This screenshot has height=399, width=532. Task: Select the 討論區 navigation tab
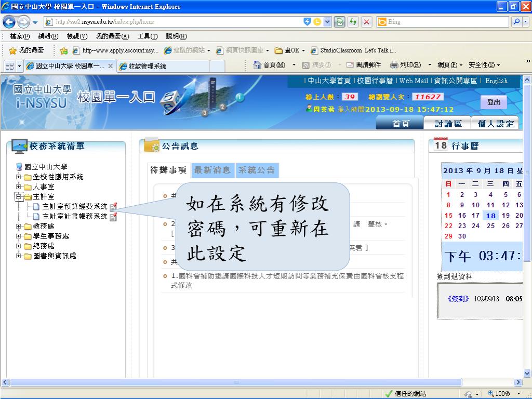[x=448, y=124]
